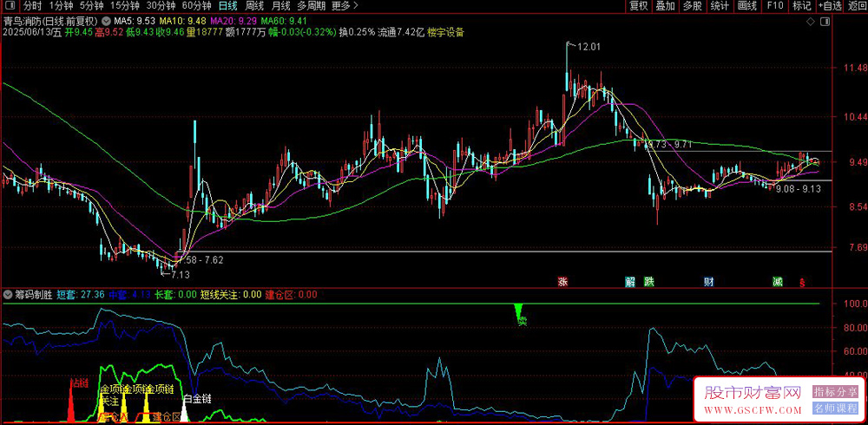
Task: Click the 多股 multi-stock button
Action: pos(692,5)
